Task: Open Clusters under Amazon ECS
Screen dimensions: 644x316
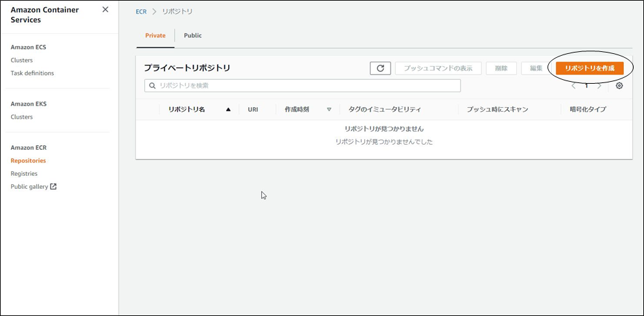Action: tap(22, 60)
